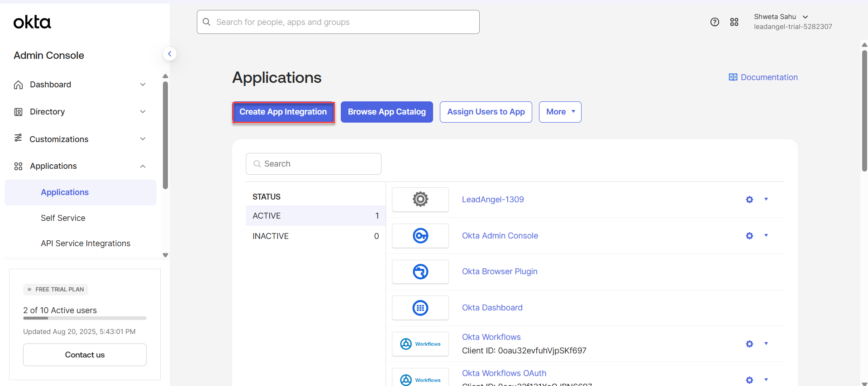Open Directory in the sidebar

[47, 112]
